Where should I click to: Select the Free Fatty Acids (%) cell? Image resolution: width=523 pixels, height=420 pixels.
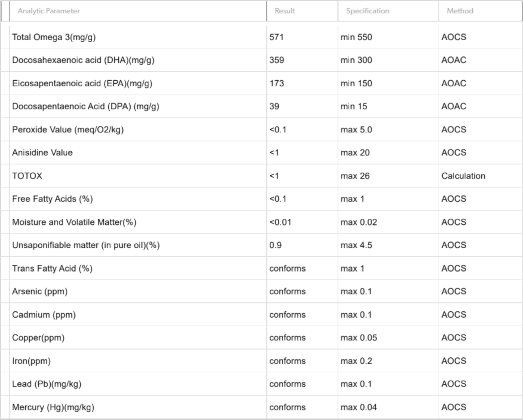pyautogui.click(x=52, y=199)
